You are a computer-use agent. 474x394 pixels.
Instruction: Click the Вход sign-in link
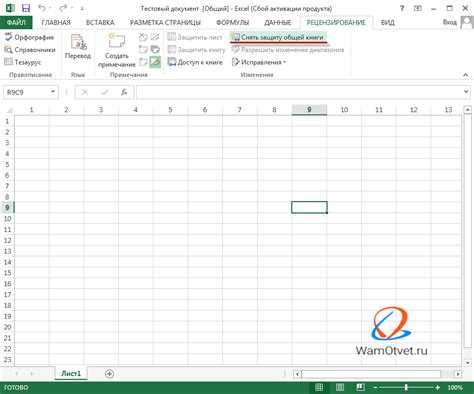[x=450, y=22]
